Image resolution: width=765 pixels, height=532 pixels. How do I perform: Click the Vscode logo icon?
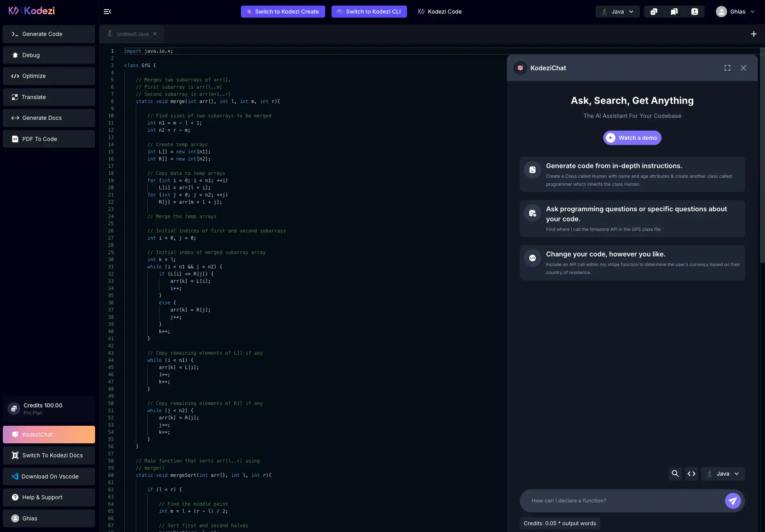click(x=15, y=476)
